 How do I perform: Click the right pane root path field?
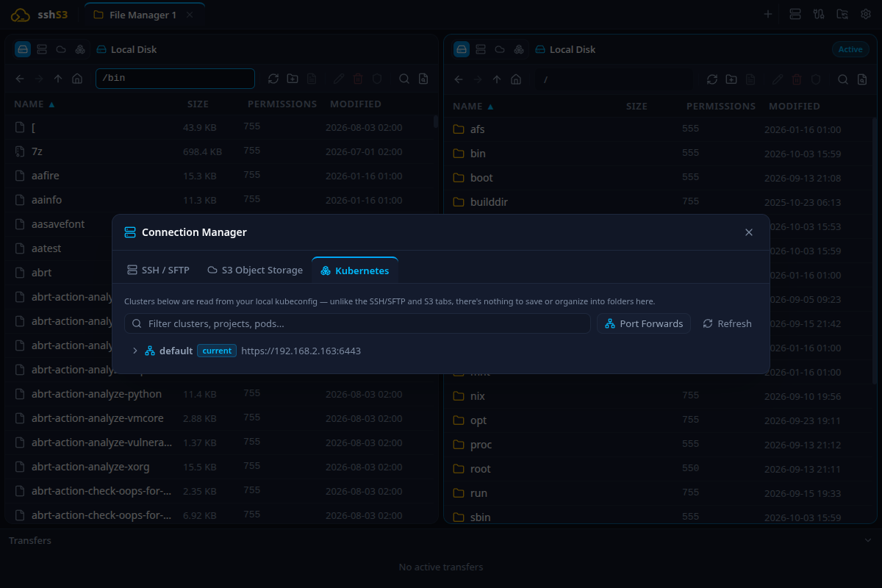click(614, 79)
